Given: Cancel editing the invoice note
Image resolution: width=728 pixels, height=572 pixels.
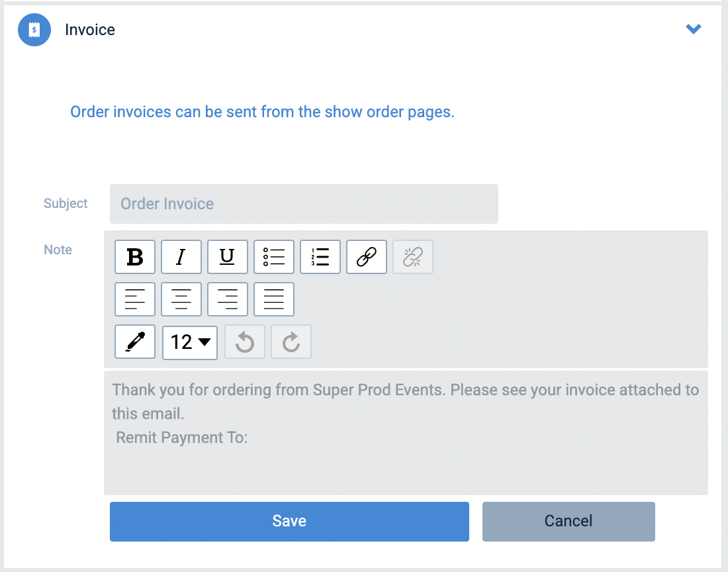Looking at the screenshot, I should click(x=568, y=522).
